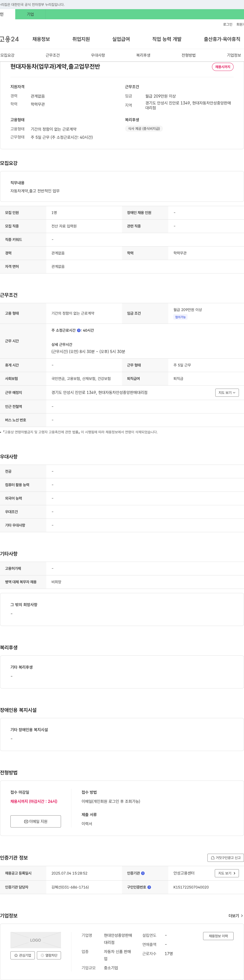
Task: Click 17명 employee count value
Action: pyautogui.click(x=169, y=953)
